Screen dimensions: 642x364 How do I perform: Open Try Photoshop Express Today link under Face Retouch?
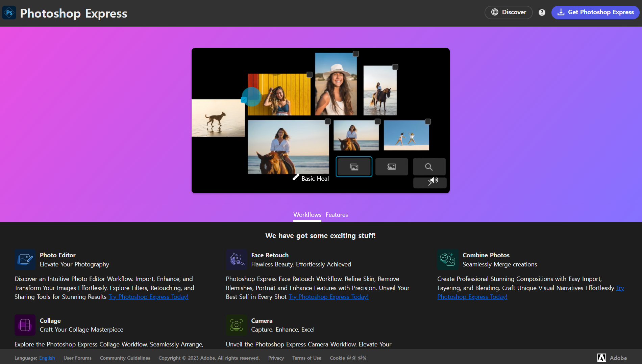pos(328,297)
